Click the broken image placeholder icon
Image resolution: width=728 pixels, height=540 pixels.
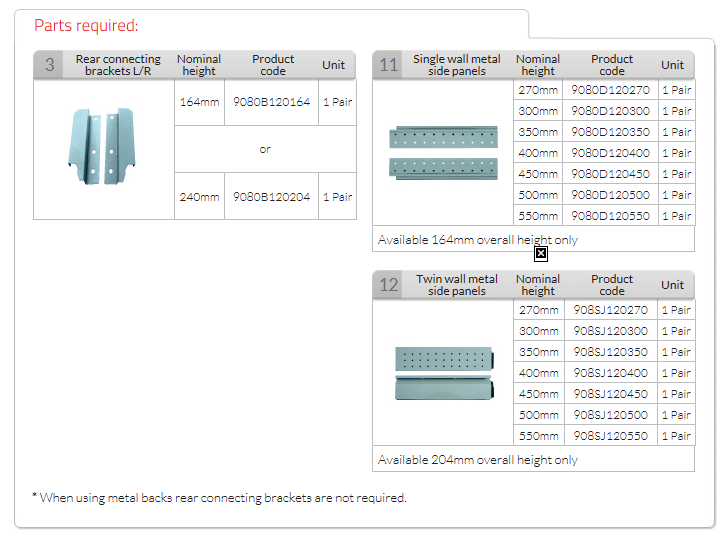tap(541, 253)
